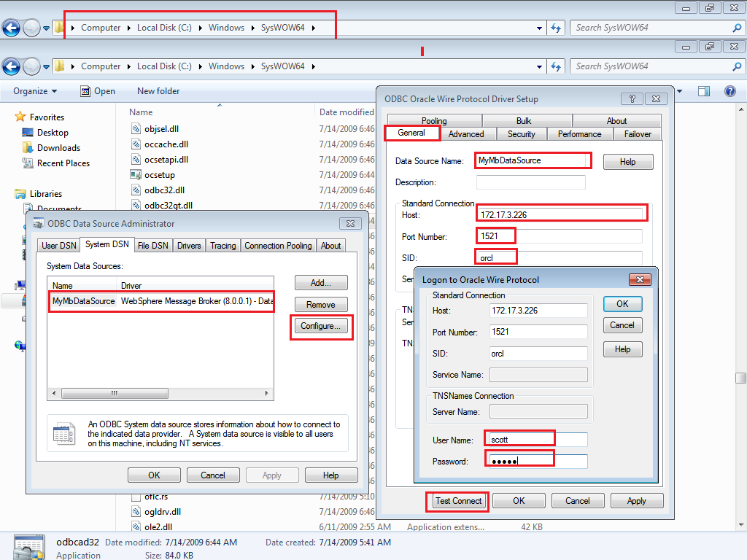Switch to User DSN tab

tap(58, 245)
